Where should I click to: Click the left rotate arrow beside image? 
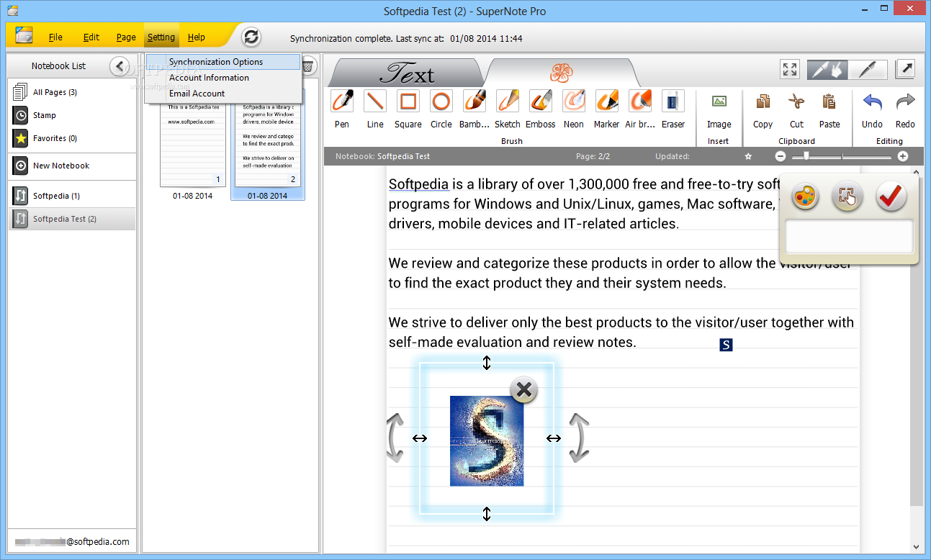pyautogui.click(x=394, y=438)
